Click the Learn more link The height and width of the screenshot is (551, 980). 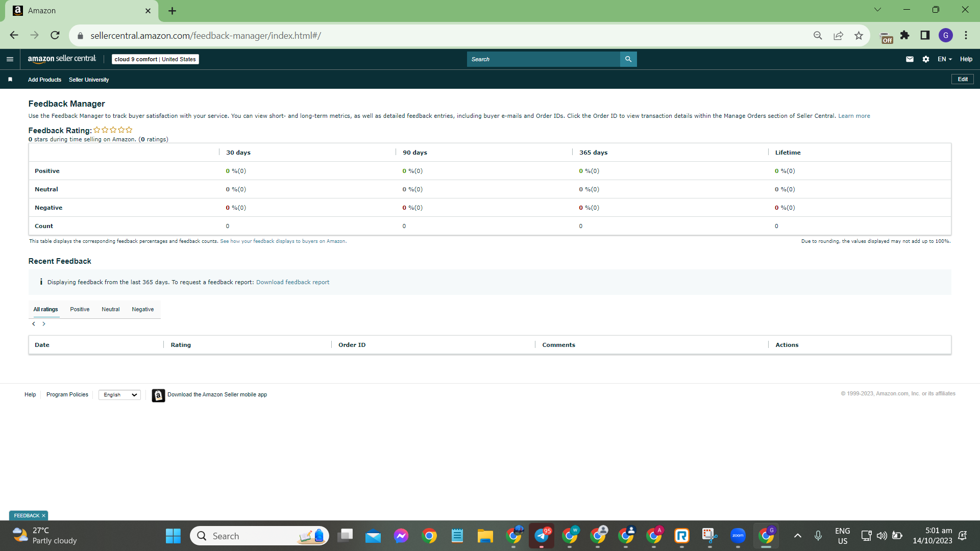pyautogui.click(x=854, y=116)
